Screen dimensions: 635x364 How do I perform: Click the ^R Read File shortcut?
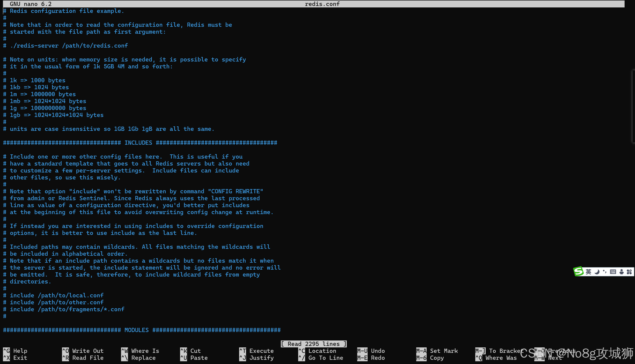pos(83,358)
